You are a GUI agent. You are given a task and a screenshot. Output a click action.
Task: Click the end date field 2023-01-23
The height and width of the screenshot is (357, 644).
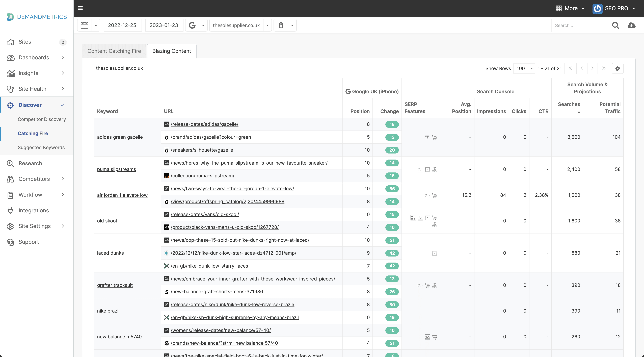click(x=164, y=25)
